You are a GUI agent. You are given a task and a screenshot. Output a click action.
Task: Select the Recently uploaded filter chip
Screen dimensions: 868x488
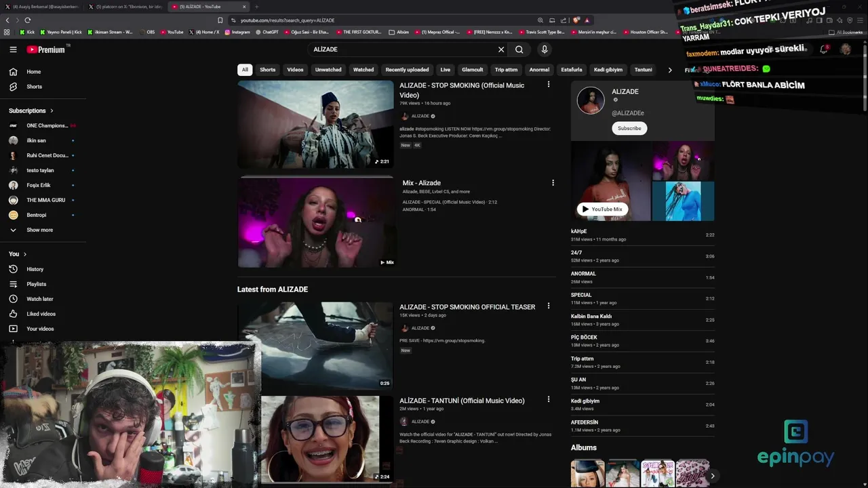[407, 70]
